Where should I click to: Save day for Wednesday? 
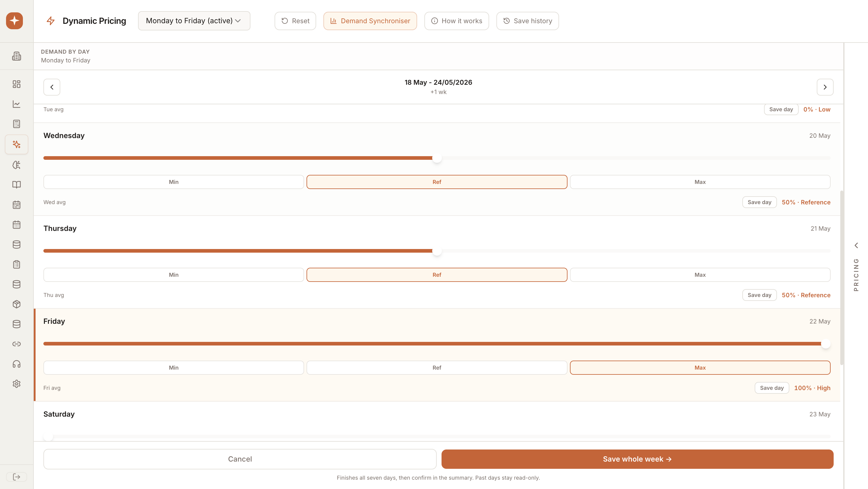pos(759,202)
